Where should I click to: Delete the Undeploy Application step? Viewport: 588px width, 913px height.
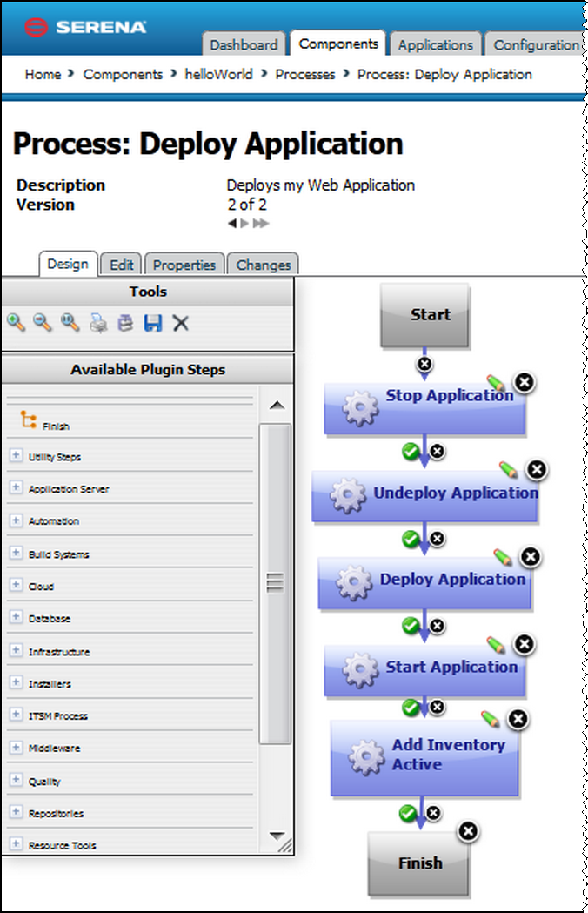(537, 469)
